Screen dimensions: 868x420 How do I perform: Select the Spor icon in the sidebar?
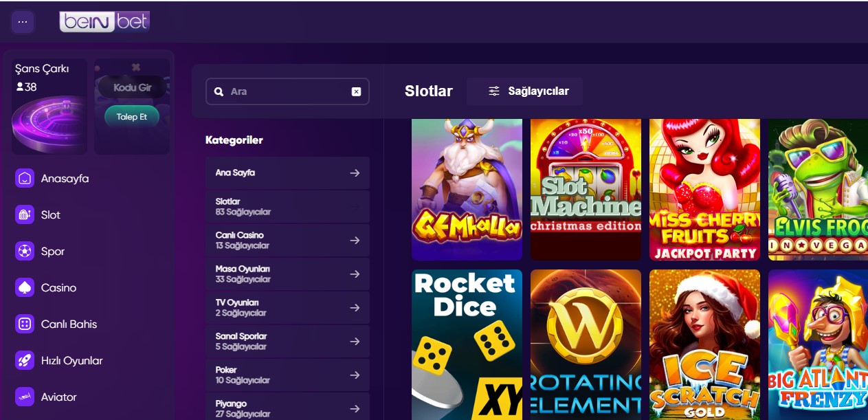tap(25, 251)
